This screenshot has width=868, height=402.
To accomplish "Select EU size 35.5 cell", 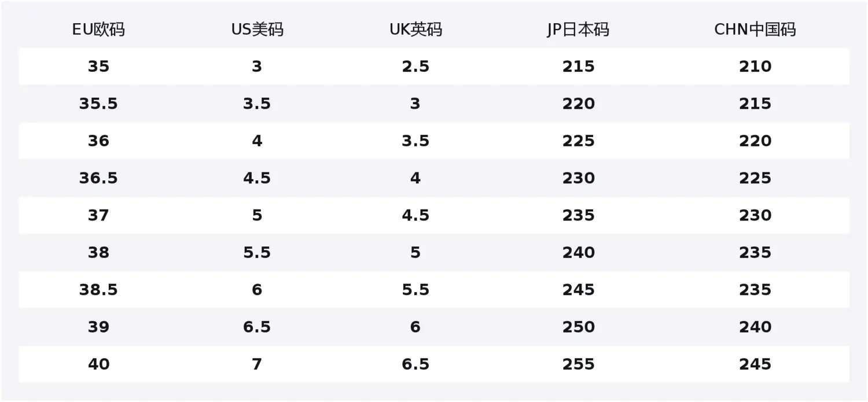I will tap(98, 104).
